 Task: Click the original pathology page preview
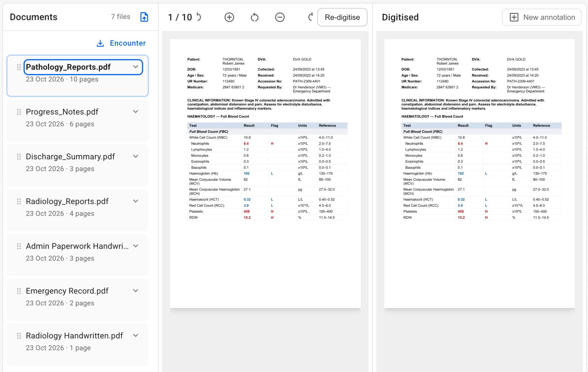click(x=265, y=174)
